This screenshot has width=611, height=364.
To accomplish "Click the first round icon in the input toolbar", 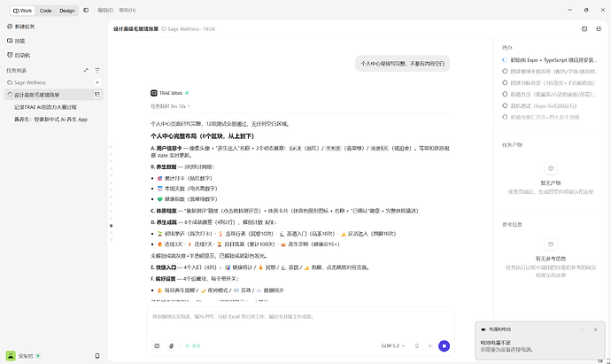I will [x=157, y=346].
